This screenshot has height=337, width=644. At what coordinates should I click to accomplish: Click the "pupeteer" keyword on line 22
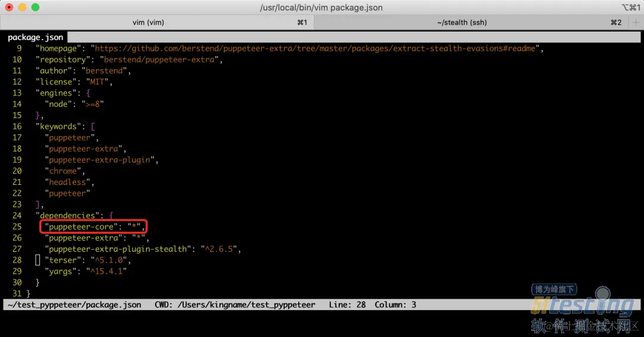(67, 193)
